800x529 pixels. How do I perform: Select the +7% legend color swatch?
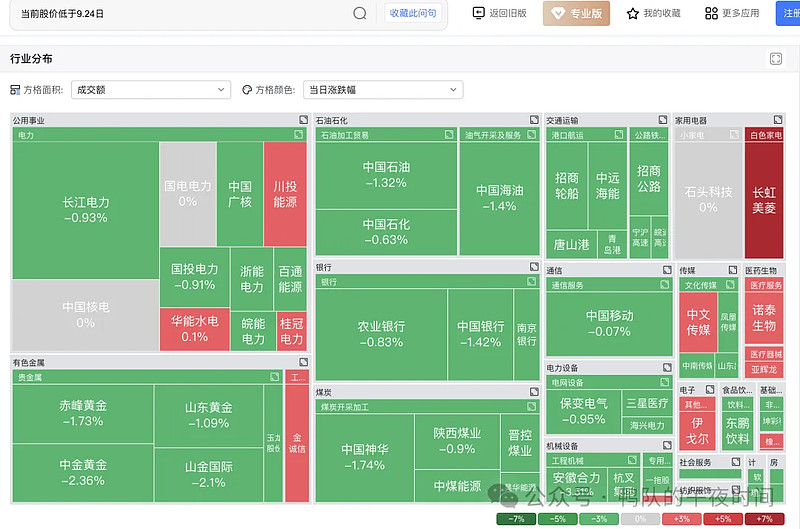click(764, 519)
